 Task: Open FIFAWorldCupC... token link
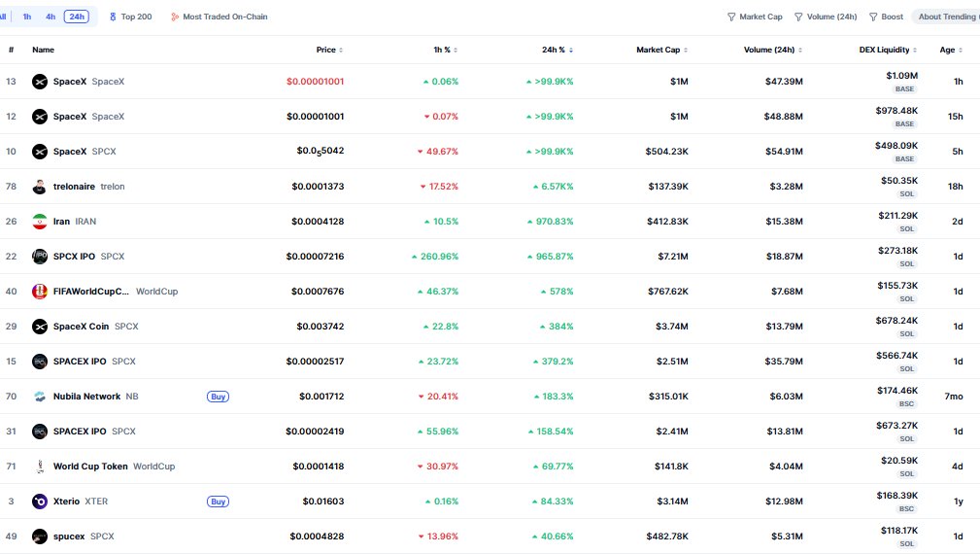pyautogui.click(x=116, y=292)
